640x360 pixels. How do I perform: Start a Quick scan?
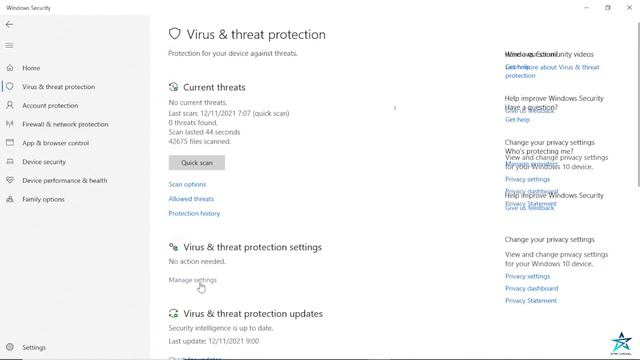click(x=197, y=162)
